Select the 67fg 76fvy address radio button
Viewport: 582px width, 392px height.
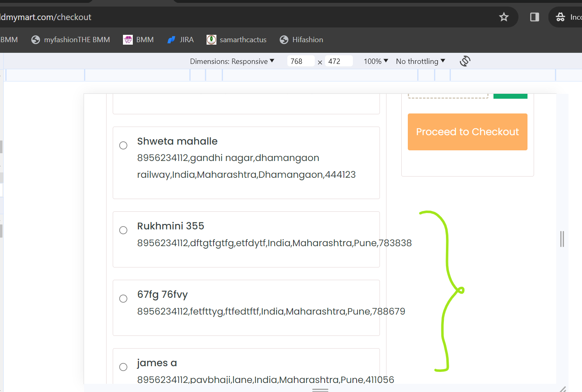point(123,299)
